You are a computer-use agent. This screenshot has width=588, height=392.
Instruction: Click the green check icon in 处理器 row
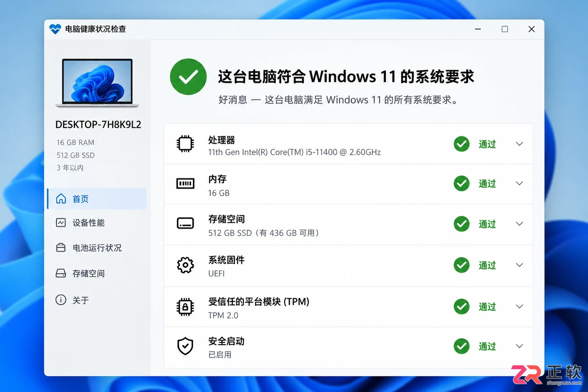pyautogui.click(x=462, y=144)
